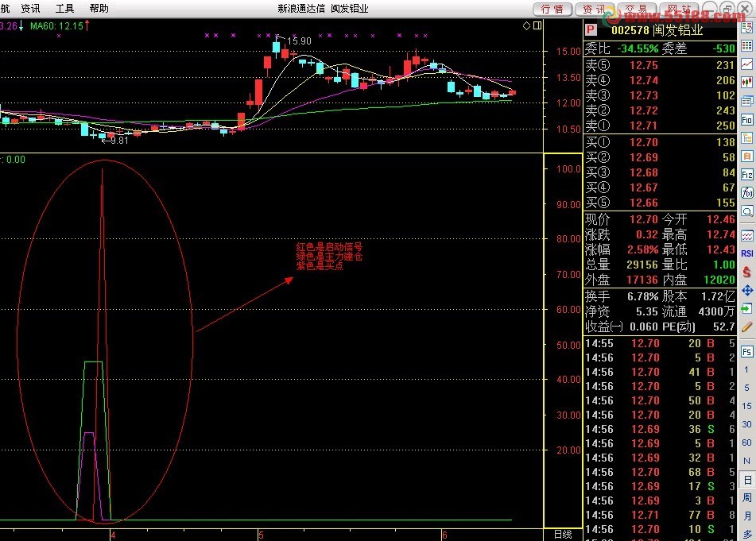Click the PE(动) 52.7 value

pyautogui.click(x=723, y=327)
